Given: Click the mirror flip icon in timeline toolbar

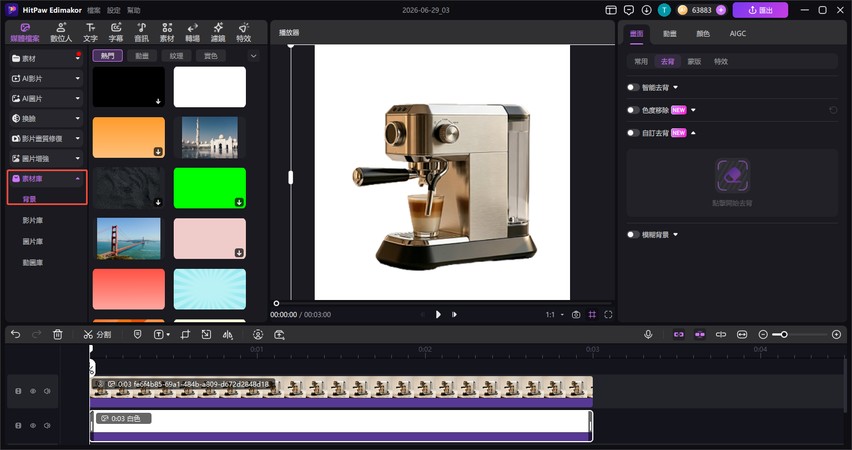Looking at the screenshot, I should click(x=228, y=334).
